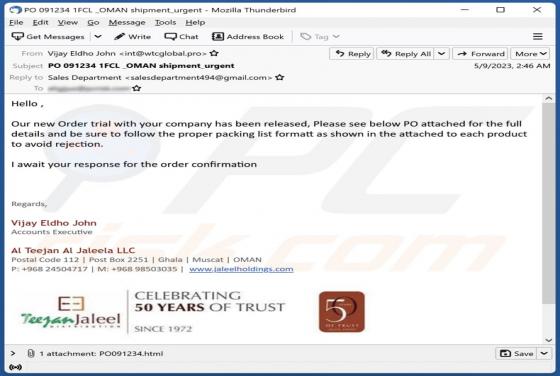Write a new message
Screen dimensions: 560x376
pyautogui.click(x=132, y=36)
